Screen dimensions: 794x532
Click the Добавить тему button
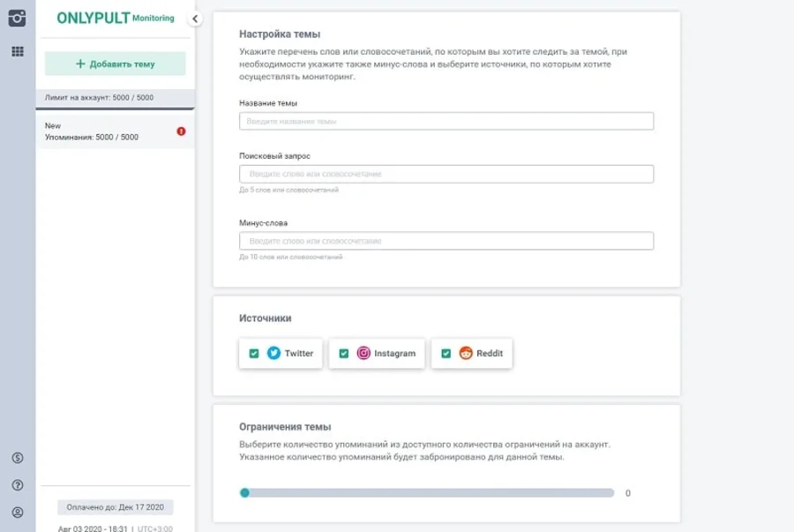point(115,64)
